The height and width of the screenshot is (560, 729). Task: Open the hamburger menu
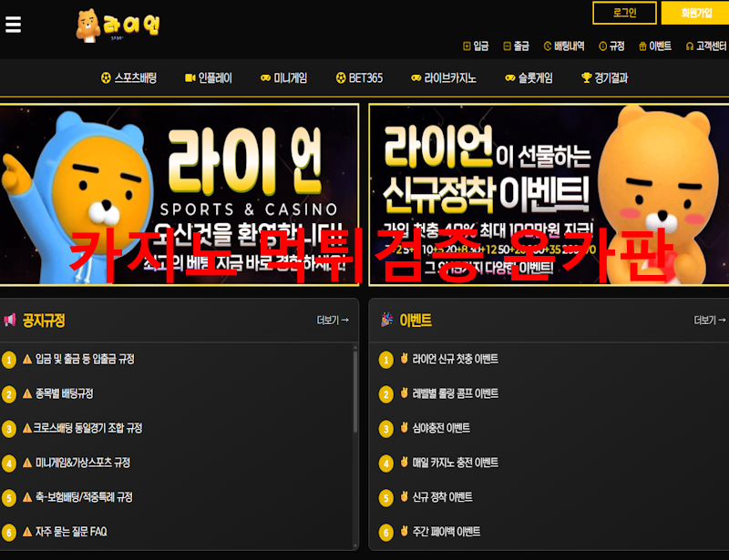pyautogui.click(x=13, y=25)
